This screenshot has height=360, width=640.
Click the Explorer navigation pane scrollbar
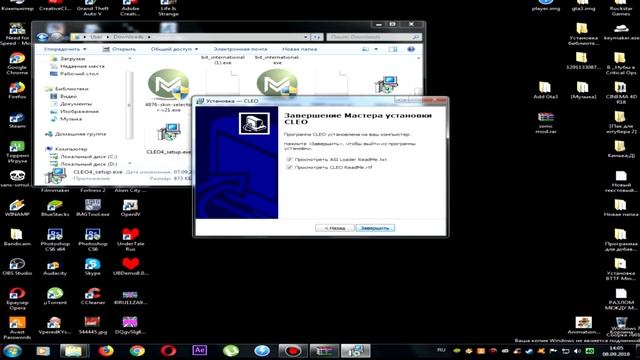tap(129, 105)
